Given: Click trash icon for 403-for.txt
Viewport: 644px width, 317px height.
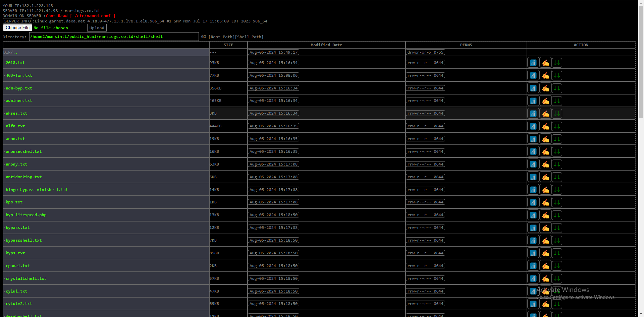Looking at the screenshot, I should 533,75.
